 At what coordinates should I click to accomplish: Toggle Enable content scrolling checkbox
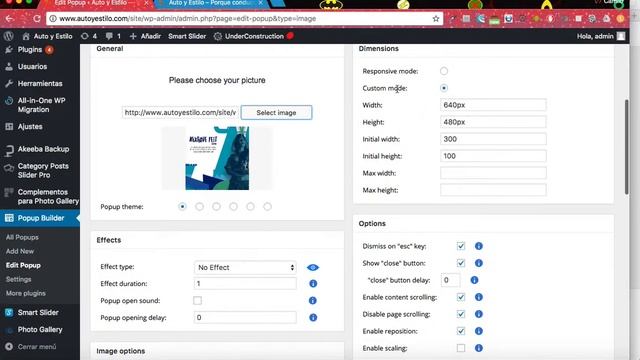pos(461,297)
